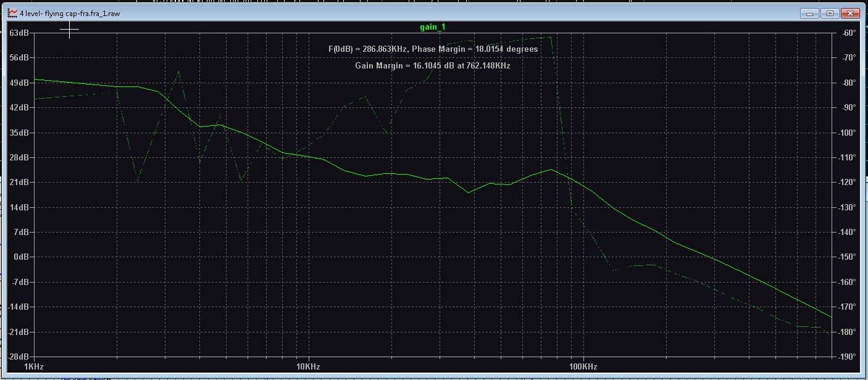
Task: Click the -150° phase axis label
Action: click(x=848, y=257)
